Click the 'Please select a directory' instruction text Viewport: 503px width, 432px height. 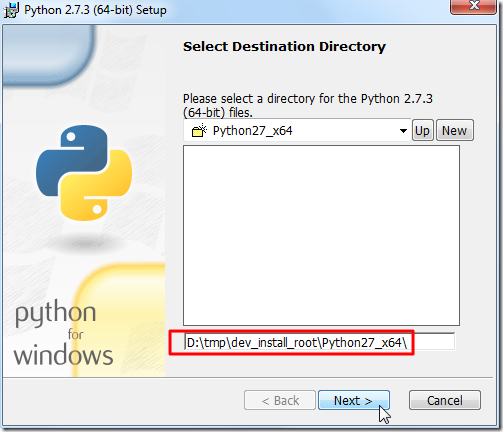(x=308, y=105)
